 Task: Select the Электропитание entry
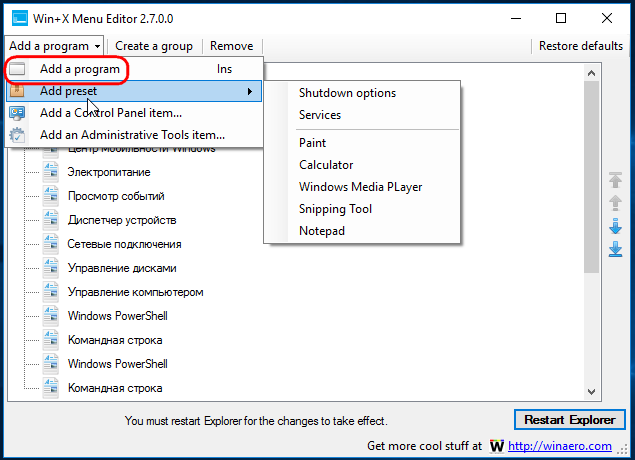[x=109, y=172]
